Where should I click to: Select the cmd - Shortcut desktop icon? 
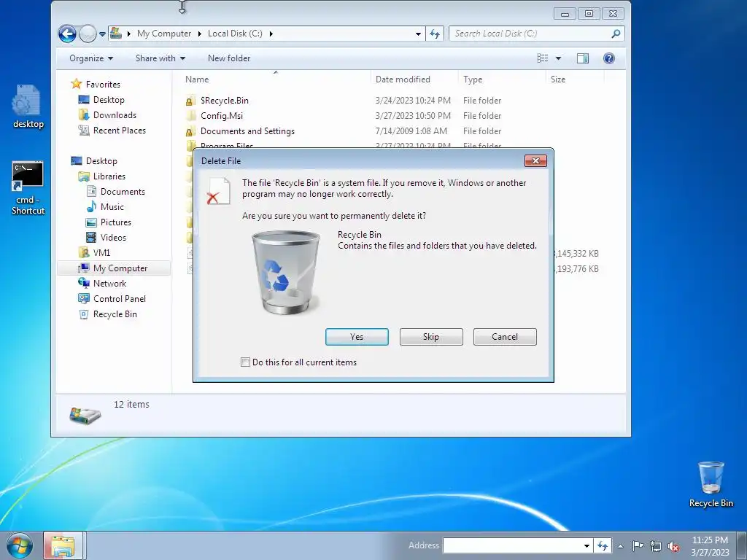pos(28,188)
